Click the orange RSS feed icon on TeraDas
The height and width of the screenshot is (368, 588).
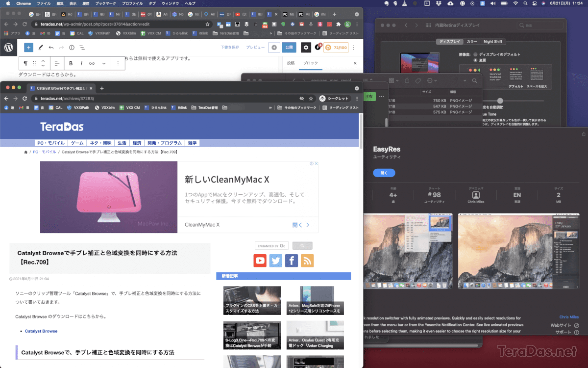[x=307, y=261]
